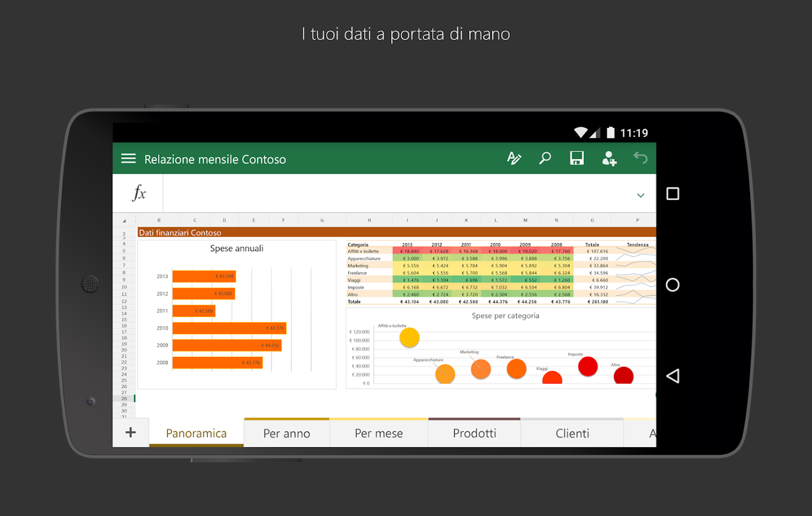The image size is (812, 516).
Task: Tap Android recent apps square button
Action: point(673,194)
